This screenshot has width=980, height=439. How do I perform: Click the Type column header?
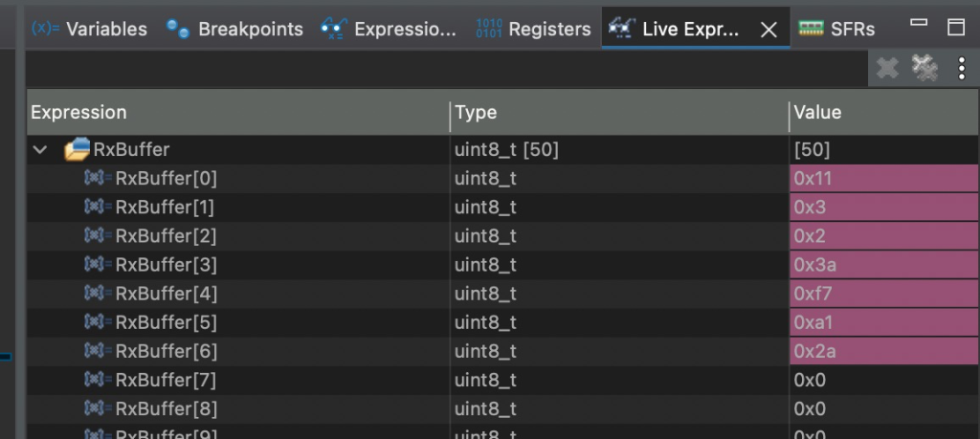coord(476,113)
